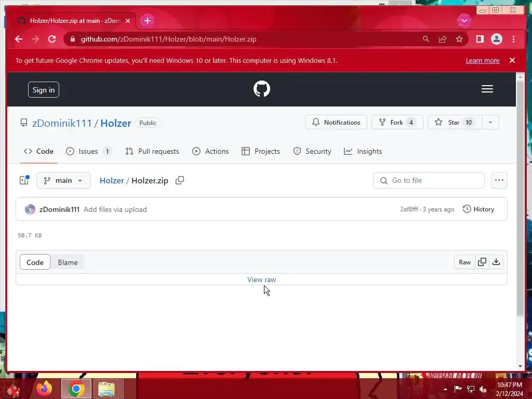Click the Sign in button
Image resolution: width=532 pixels, height=399 pixels.
[44, 89]
